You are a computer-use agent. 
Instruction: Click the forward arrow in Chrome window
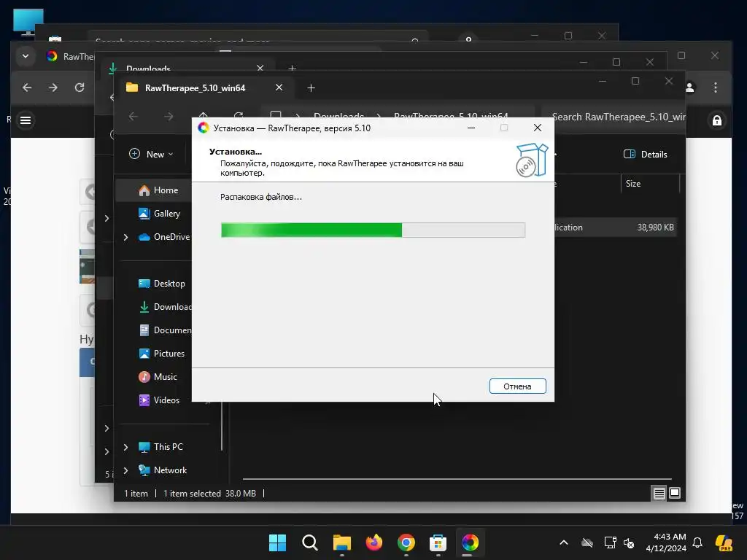53,87
